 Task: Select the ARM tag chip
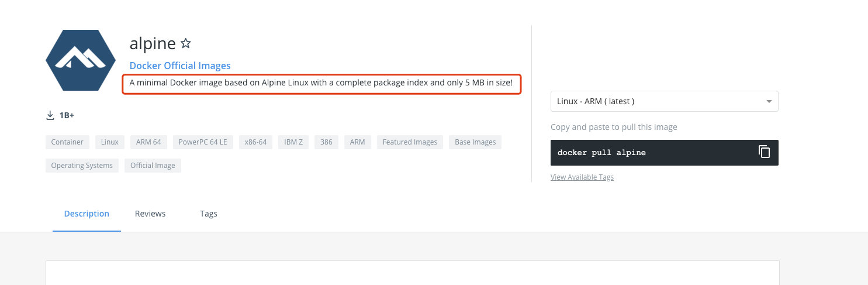pos(358,142)
